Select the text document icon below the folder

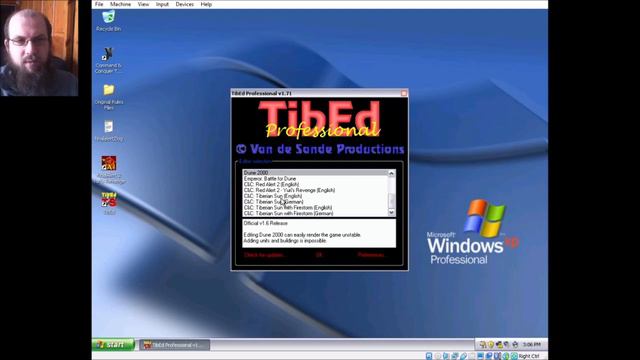coord(109,131)
